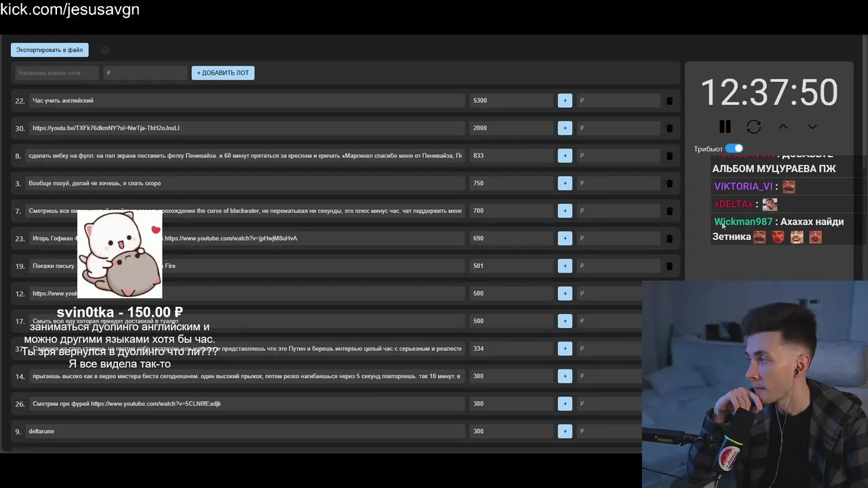This screenshot has width=868, height=488.
Task: Click plus button for lot with amount 690
Action: point(565,238)
